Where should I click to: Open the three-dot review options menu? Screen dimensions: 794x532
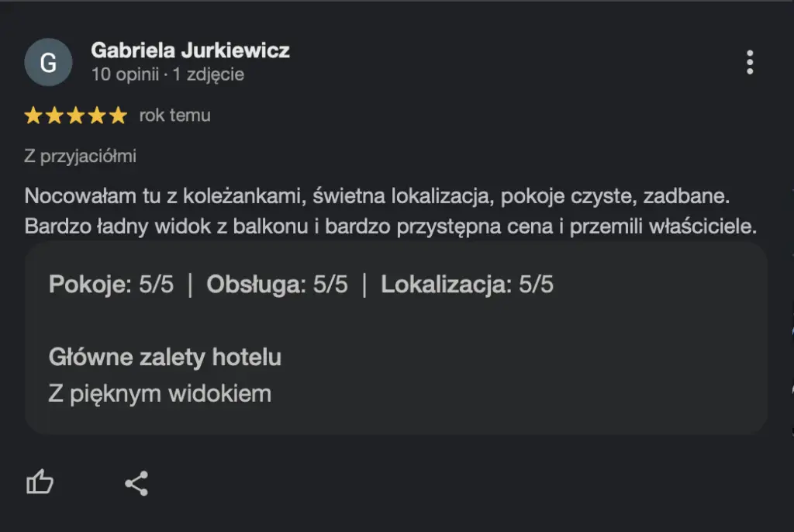pos(749,62)
